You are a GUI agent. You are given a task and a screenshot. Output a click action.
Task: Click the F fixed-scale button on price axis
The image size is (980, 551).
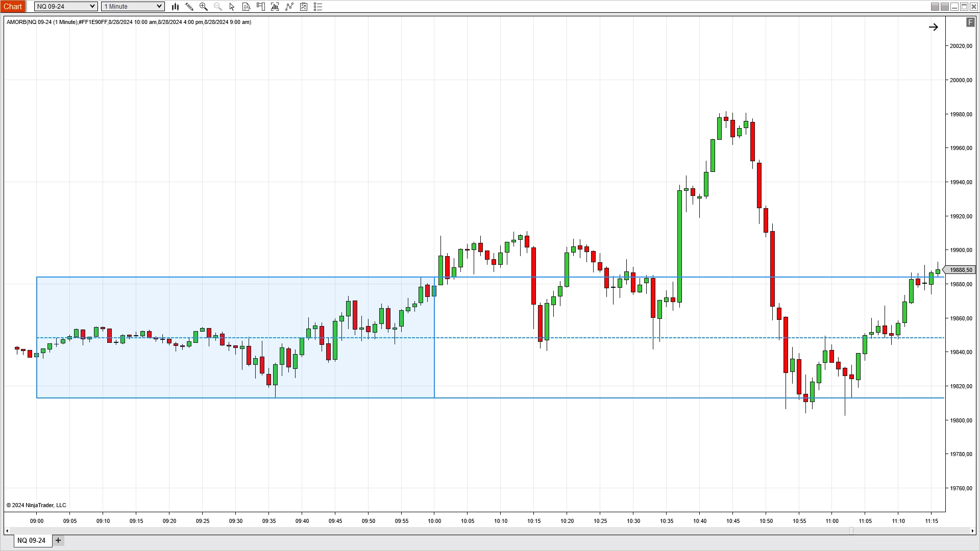970,22
